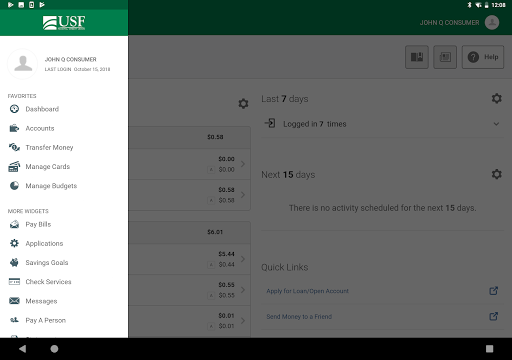Viewport: 512px width, 360px height.
Task: Tap the Android recent apps button
Action: tap(489, 349)
